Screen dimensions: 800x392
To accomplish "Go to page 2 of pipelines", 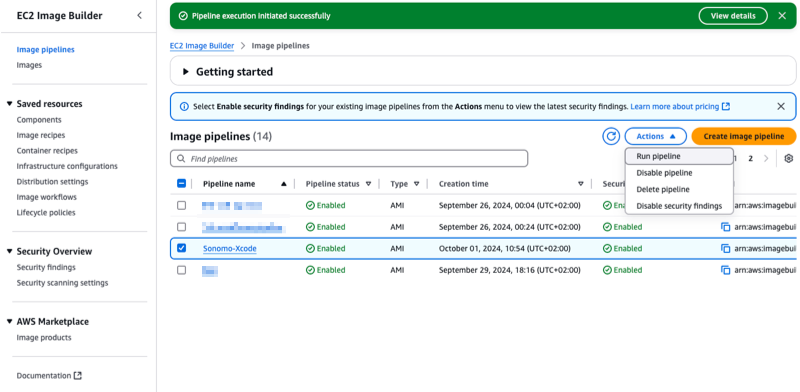I will (x=751, y=159).
